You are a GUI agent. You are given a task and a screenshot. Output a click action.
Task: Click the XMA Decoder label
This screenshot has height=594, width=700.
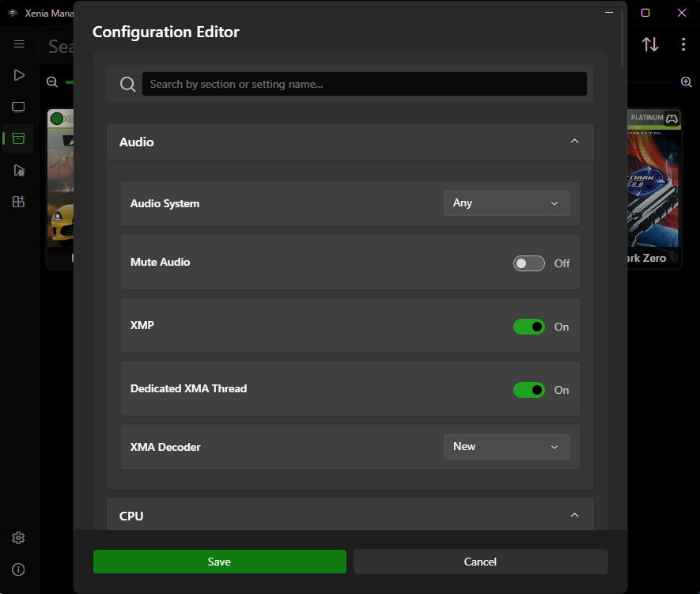coord(165,447)
